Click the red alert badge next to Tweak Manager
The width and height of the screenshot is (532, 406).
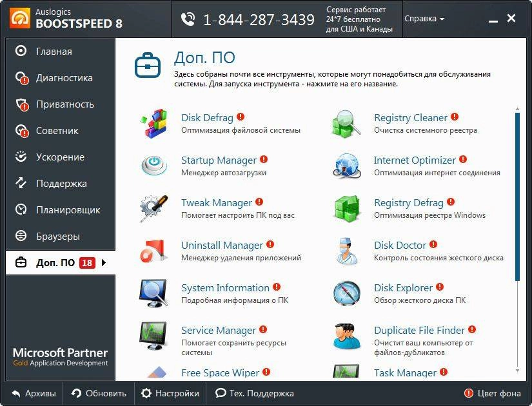[x=259, y=202]
